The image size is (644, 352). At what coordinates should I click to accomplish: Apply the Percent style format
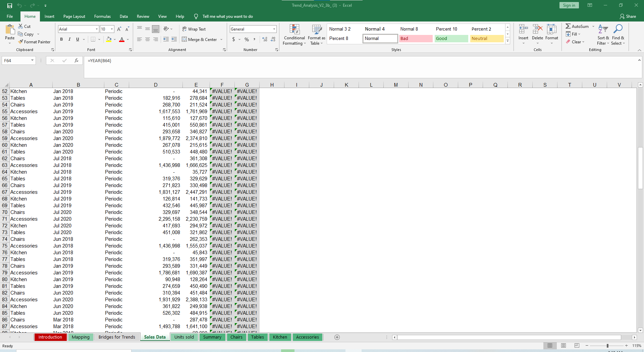(247, 39)
